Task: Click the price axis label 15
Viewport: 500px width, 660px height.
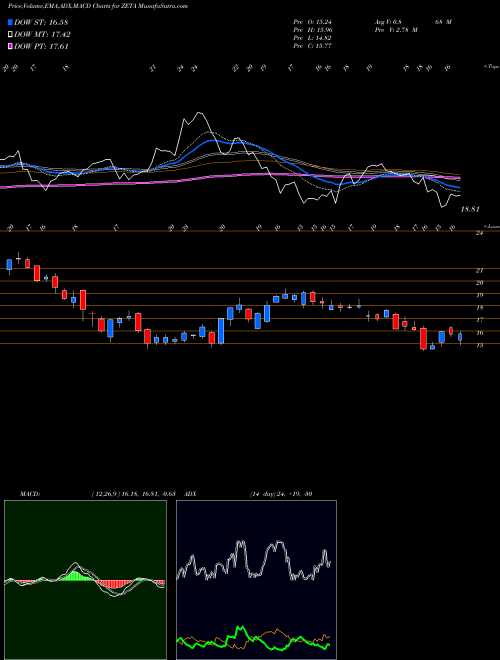Action: coord(479,345)
